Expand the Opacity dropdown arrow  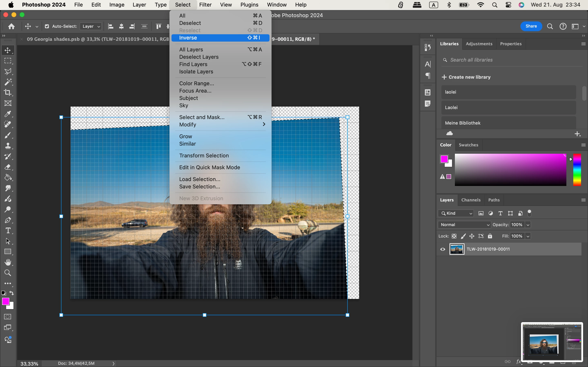coord(528,225)
